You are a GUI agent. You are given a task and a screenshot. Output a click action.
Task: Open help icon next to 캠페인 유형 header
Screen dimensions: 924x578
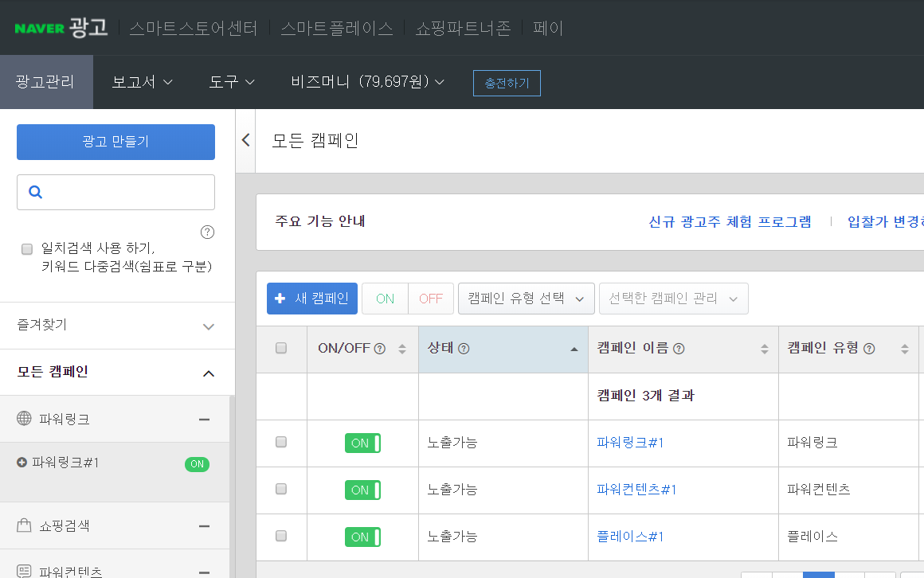point(869,349)
